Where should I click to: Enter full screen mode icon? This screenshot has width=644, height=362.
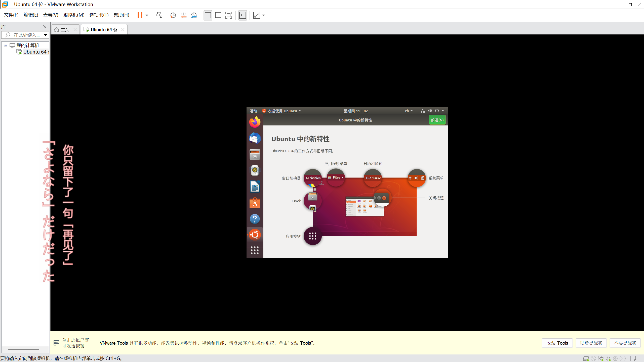tap(228, 15)
